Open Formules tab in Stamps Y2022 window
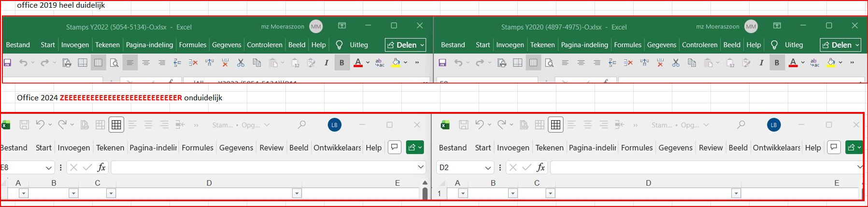This screenshot has height=207, width=868. click(192, 45)
